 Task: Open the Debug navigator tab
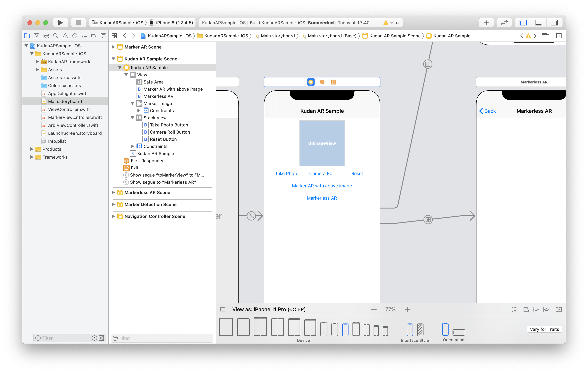pyautogui.click(x=84, y=36)
